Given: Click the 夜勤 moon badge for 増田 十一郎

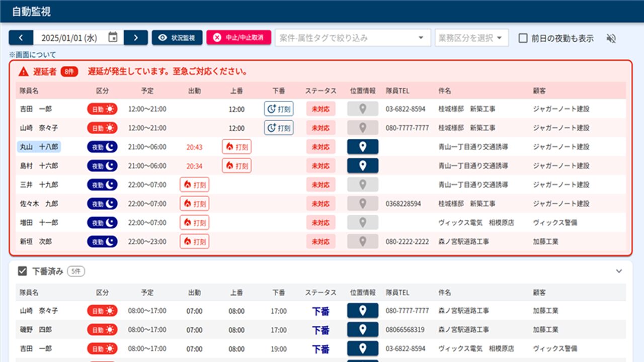Looking at the screenshot, I should [103, 222].
